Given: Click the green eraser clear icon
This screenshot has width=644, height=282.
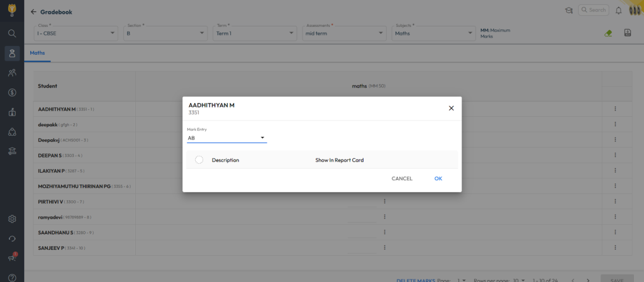Looking at the screenshot, I should [x=608, y=33].
